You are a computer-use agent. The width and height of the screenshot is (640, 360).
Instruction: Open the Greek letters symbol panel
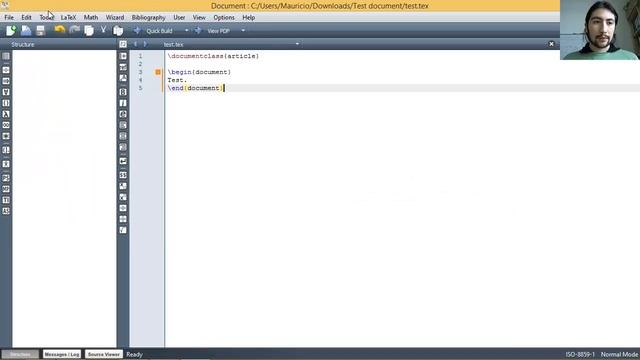(6, 114)
